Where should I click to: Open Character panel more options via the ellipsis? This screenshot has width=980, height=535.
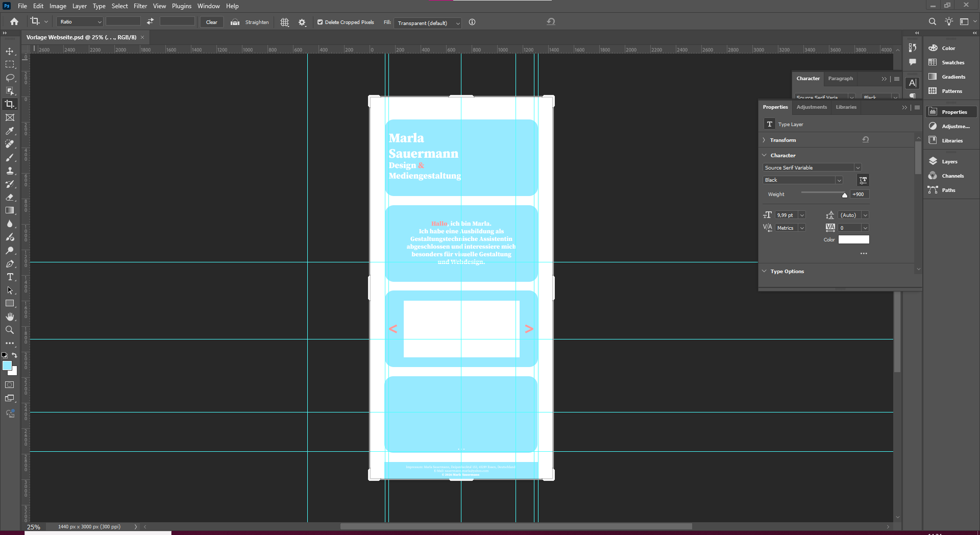pyautogui.click(x=863, y=253)
